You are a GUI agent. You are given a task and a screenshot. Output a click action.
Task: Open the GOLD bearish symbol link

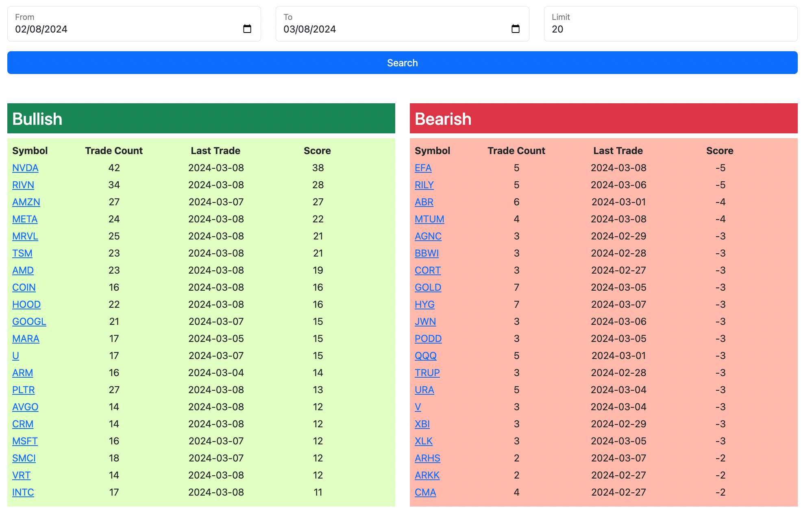[x=428, y=287]
